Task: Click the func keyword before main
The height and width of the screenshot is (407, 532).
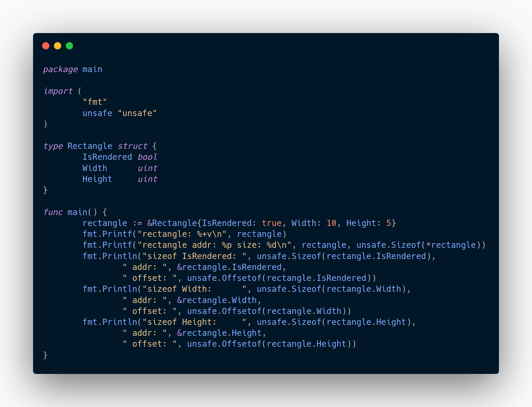Action: (x=53, y=212)
